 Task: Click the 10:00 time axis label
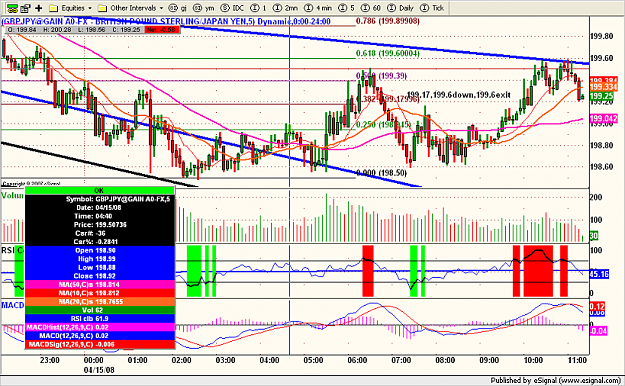point(533,360)
